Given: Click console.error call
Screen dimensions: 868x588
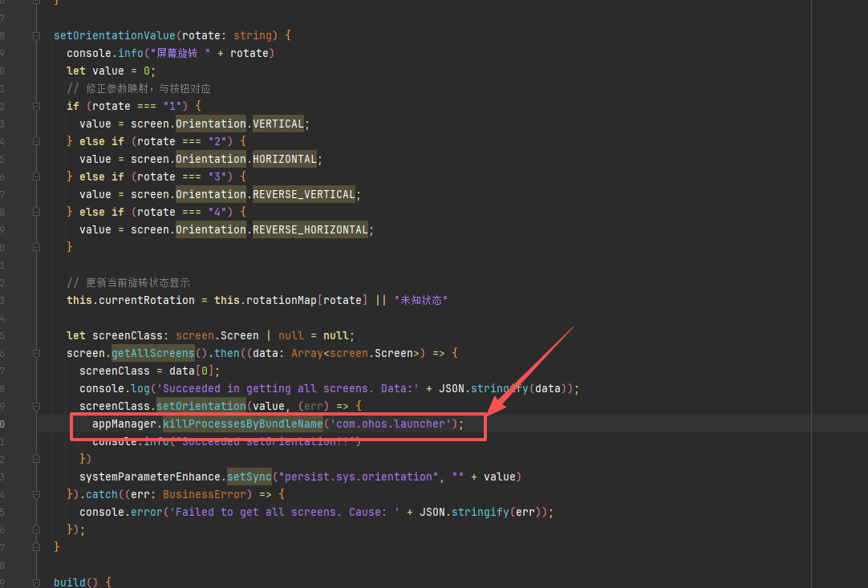Looking at the screenshot, I should (x=120, y=512).
